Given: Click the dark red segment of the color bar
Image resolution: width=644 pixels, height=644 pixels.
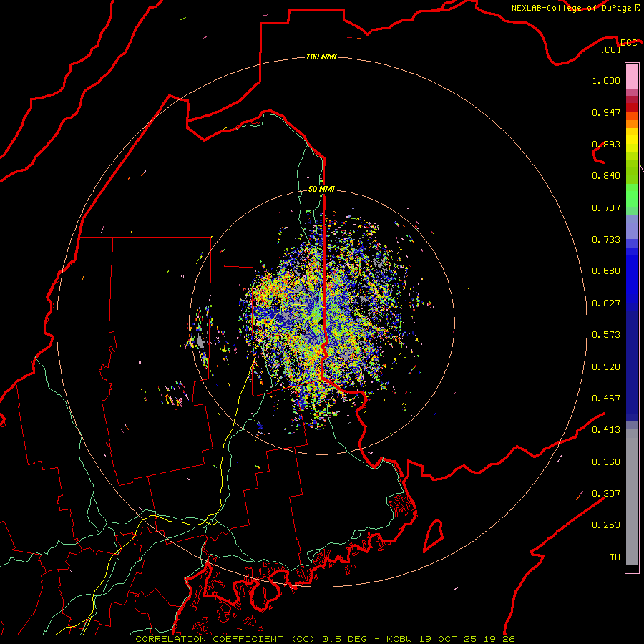Looking at the screenshot, I should click(632, 107).
